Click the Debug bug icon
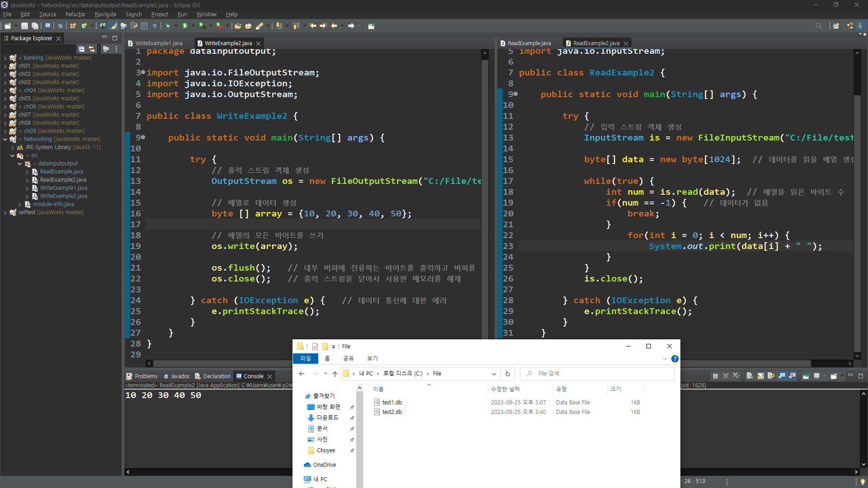Image resolution: width=868 pixels, height=488 pixels. pos(168,26)
